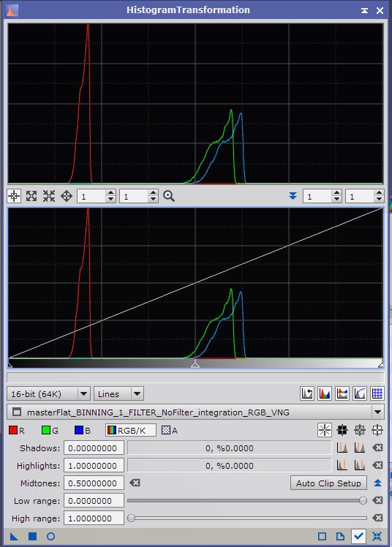Open the 16-bit (64K) resolution dropdown
This screenshot has width=392, height=547.
click(x=49, y=394)
